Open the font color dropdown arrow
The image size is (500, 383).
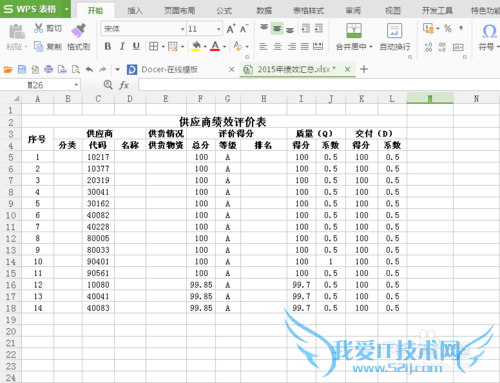(224, 47)
